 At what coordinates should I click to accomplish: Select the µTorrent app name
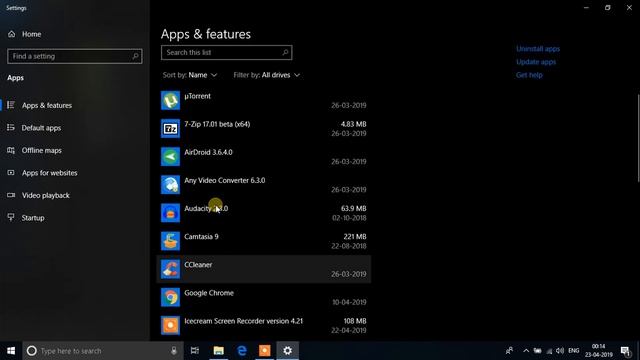(x=198, y=96)
